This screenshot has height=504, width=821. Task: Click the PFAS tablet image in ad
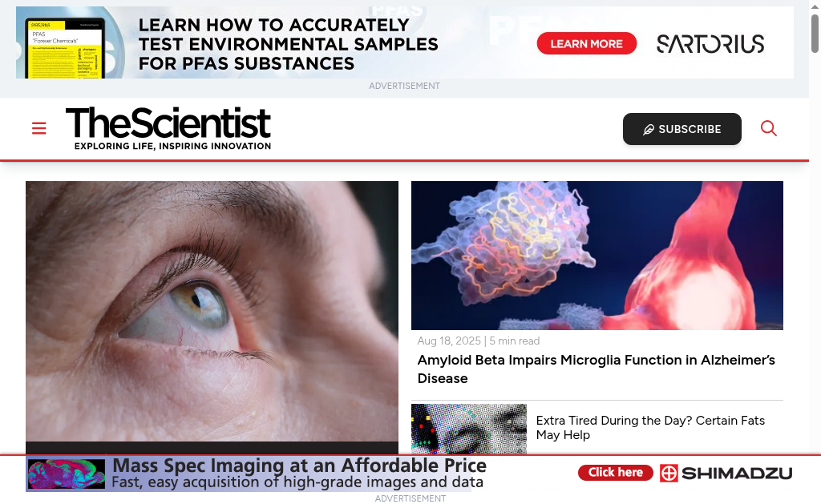click(x=66, y=48)
